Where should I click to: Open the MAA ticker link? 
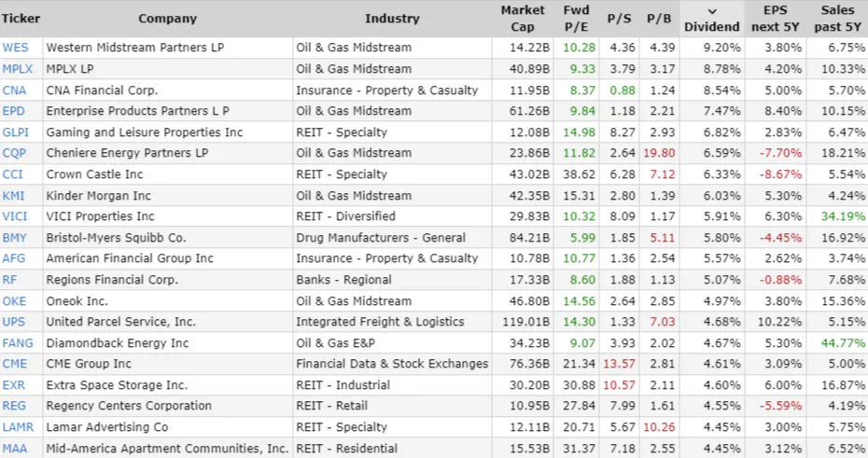click(x=14, y=449)
